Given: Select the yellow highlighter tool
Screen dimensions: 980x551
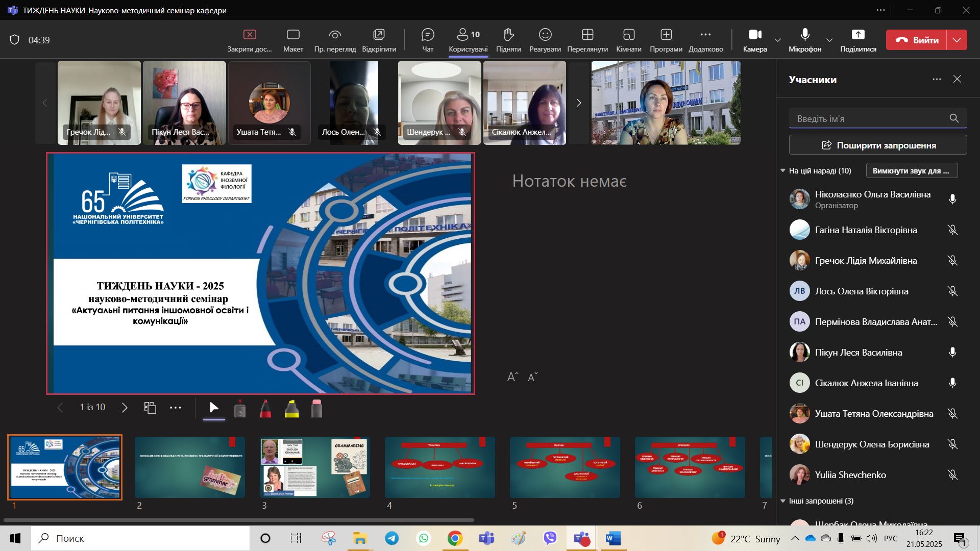Looking at the screenshot, I should pos(291,409).
